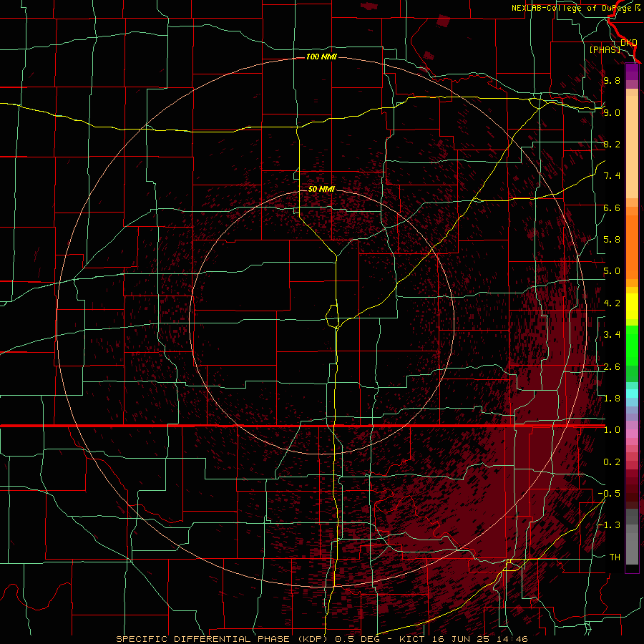Click the 0.2 value on the color scale

(612, 462)
